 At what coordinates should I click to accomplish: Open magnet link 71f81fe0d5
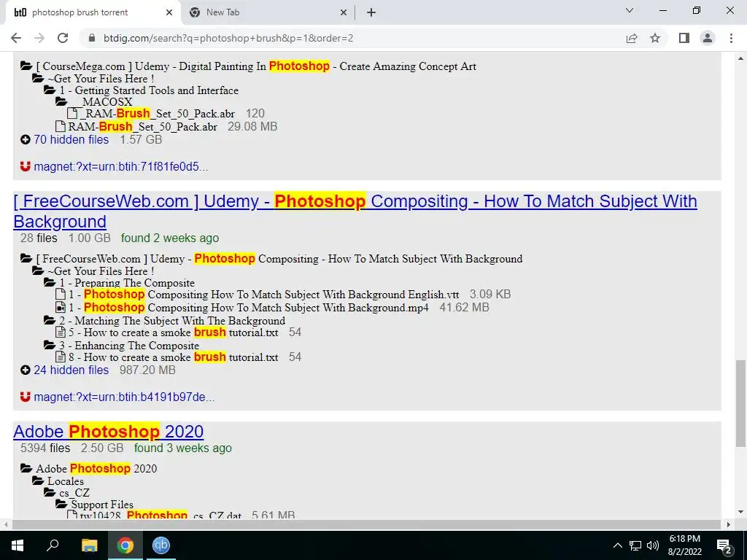click(x=121, y=167)
